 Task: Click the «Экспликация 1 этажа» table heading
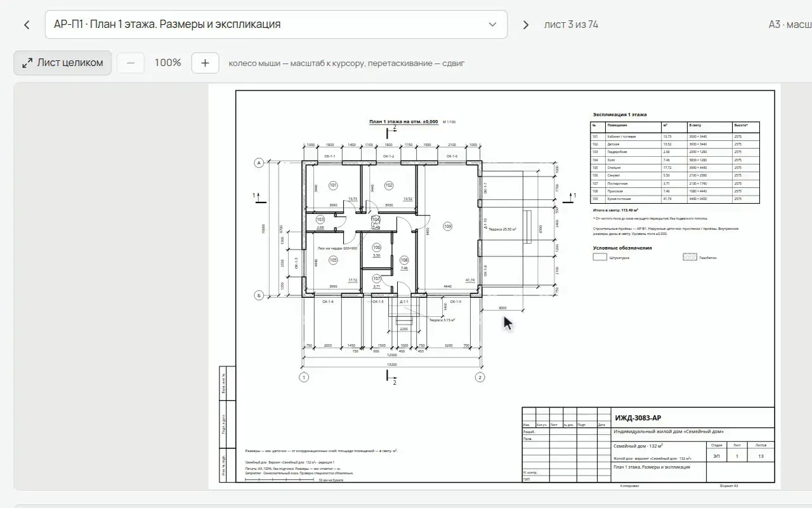[x=620, y=115]
